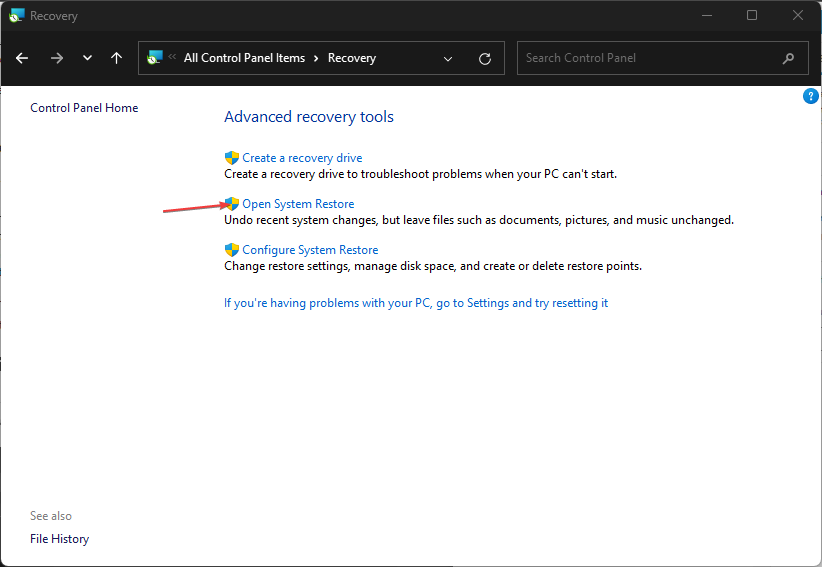Click the shield icon beside Open System Restore
Image resolution: width=822 pixels, height=567 pixels.
[232, 204]
